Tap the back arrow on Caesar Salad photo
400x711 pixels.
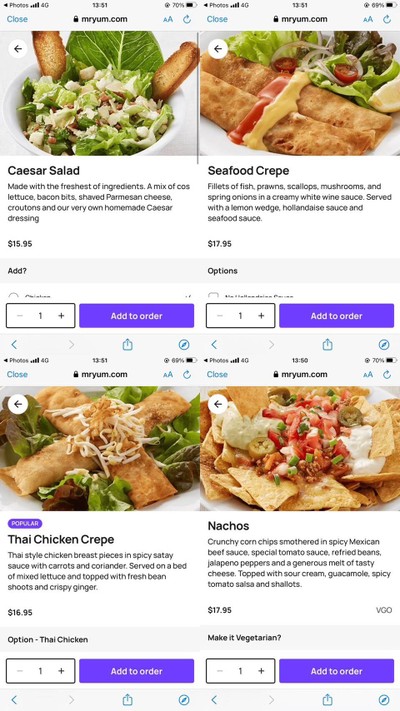tap(18, 49)
